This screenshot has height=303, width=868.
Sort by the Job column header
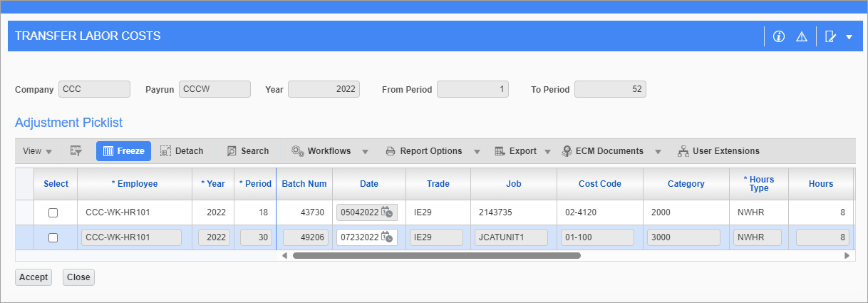514,184
